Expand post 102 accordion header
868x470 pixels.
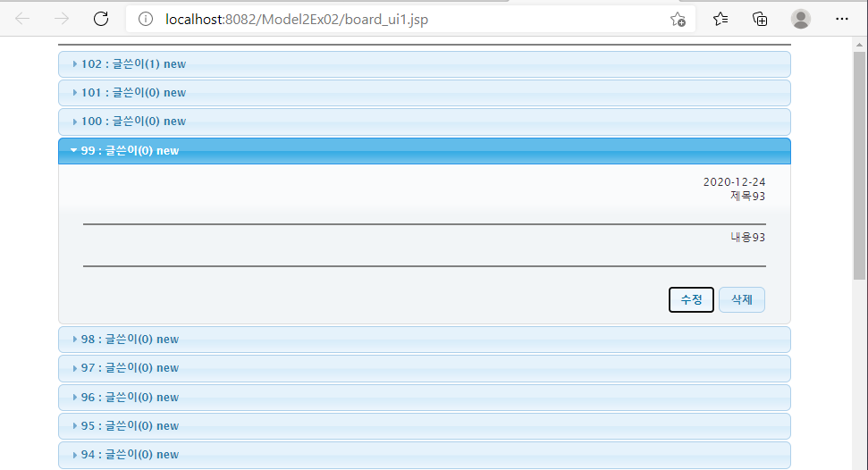tap(424, 64)
